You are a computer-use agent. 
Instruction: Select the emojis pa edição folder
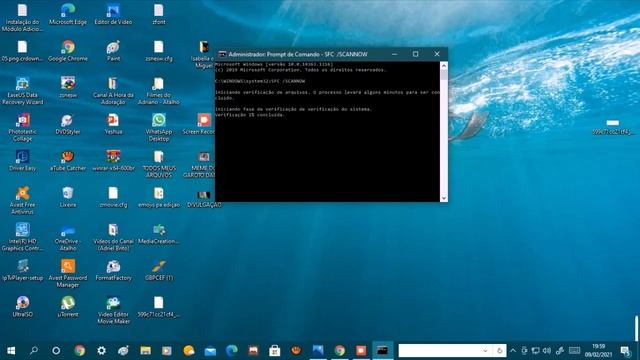pos(159,198)
